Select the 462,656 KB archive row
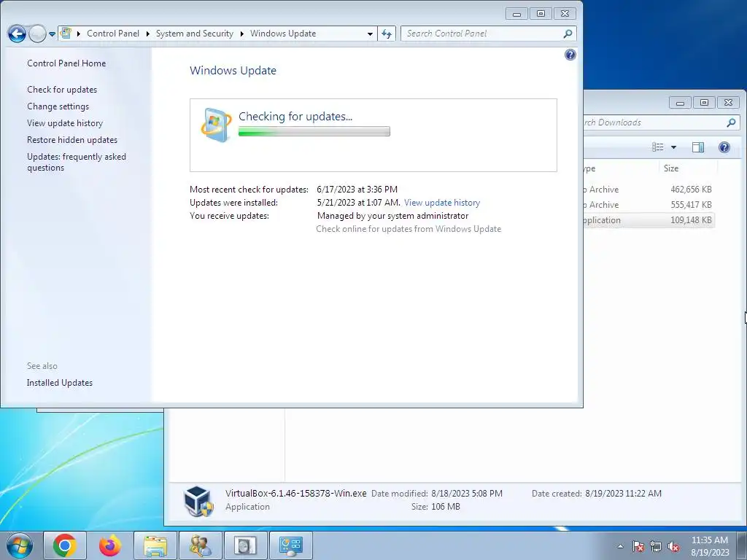Viewport: 747px width, 560px height. click(649, 190)
